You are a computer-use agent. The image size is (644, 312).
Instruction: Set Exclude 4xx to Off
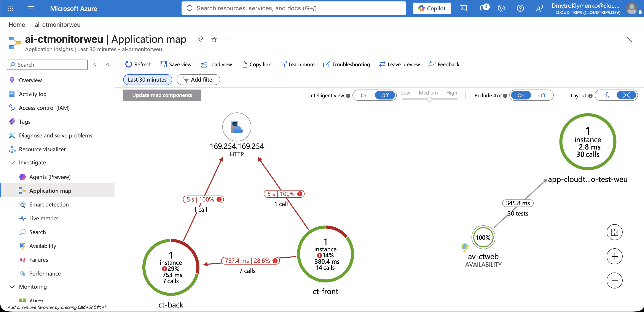542,95
